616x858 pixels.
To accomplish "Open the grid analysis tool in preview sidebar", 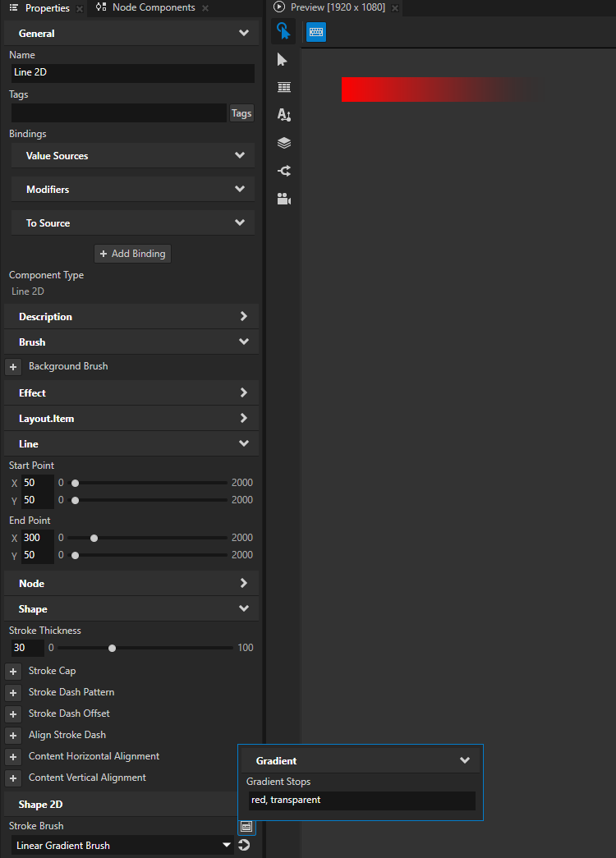I will tap(283, 87).
